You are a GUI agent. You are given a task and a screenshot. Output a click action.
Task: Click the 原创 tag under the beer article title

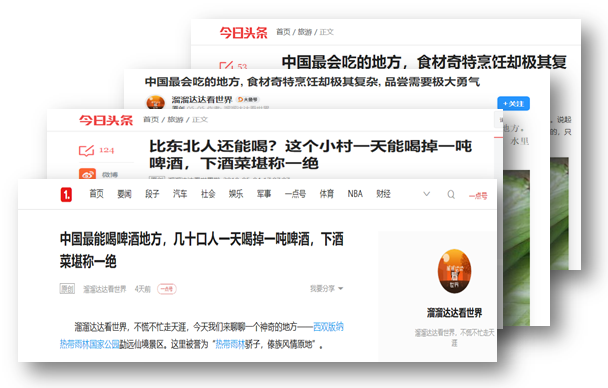[67, 289]
